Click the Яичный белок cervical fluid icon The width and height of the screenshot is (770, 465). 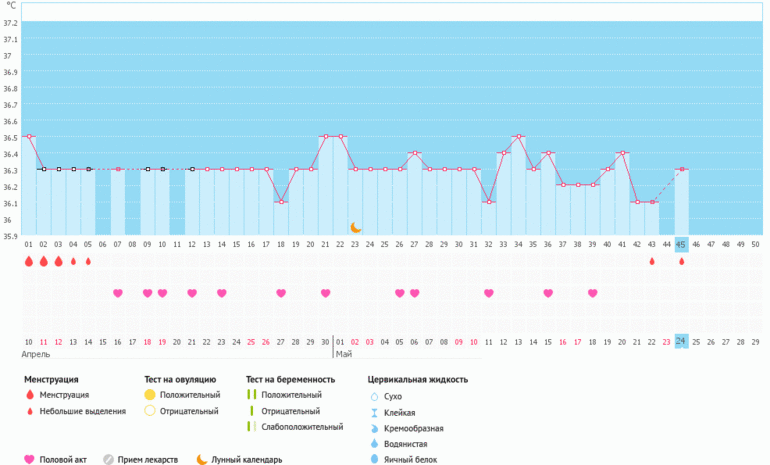374,459
